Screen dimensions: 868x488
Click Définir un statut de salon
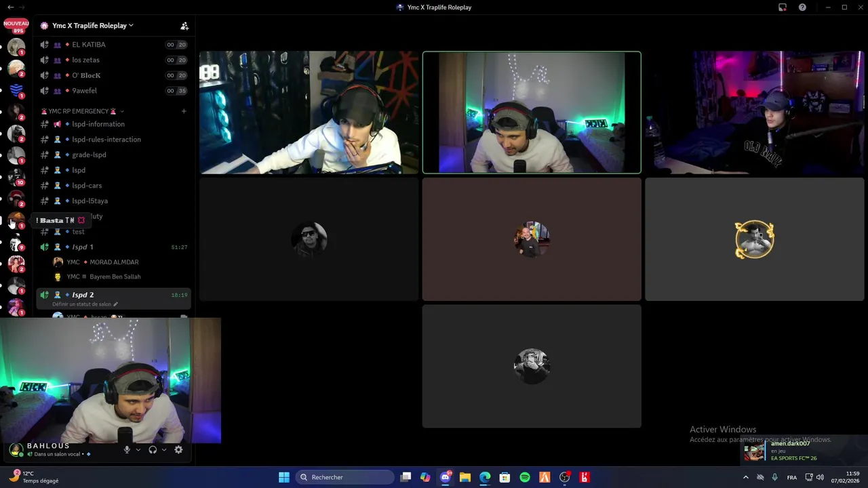tap(85, 304)
